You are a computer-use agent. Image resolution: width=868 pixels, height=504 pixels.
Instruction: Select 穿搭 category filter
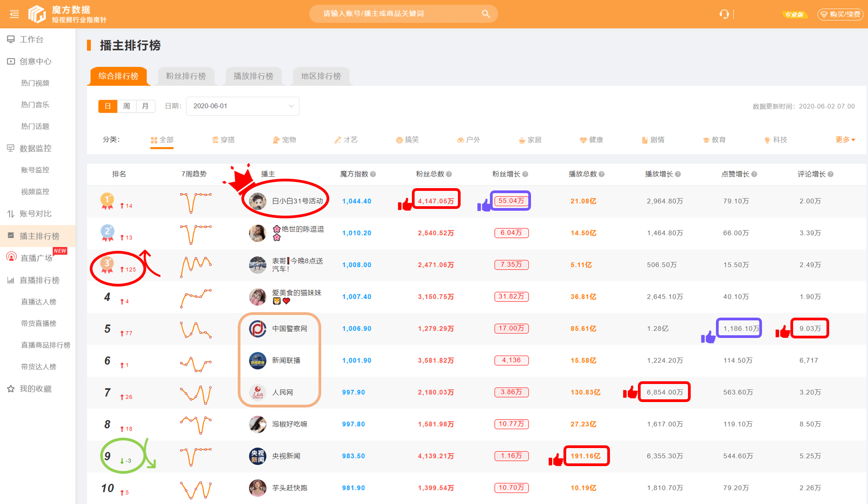coord(223,140)
